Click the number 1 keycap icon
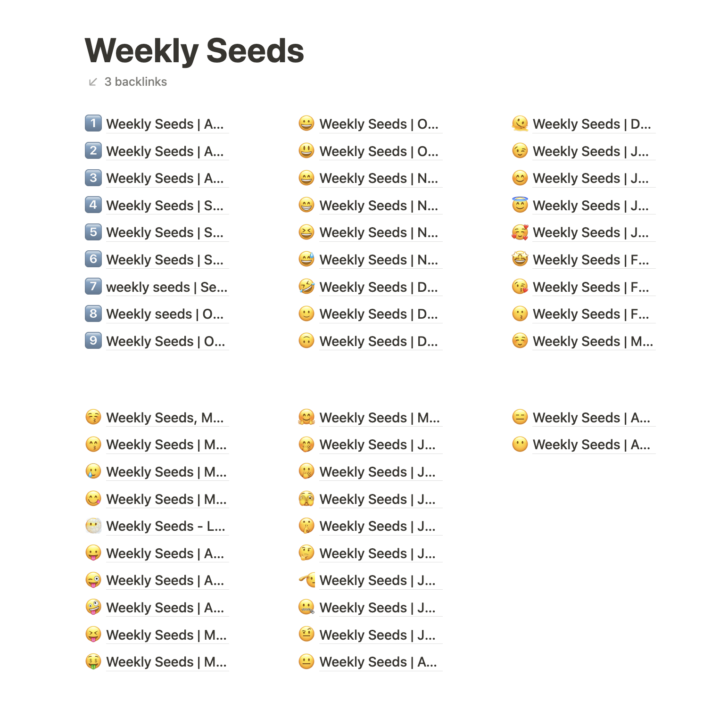The width and height of the screenshot is (728, 709). pyautogui.click(x=93, y=124)
